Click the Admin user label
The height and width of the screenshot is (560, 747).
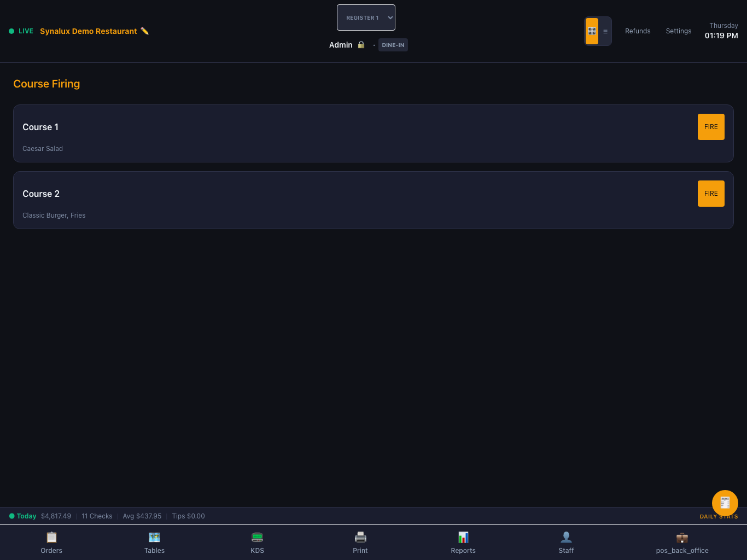341,45
